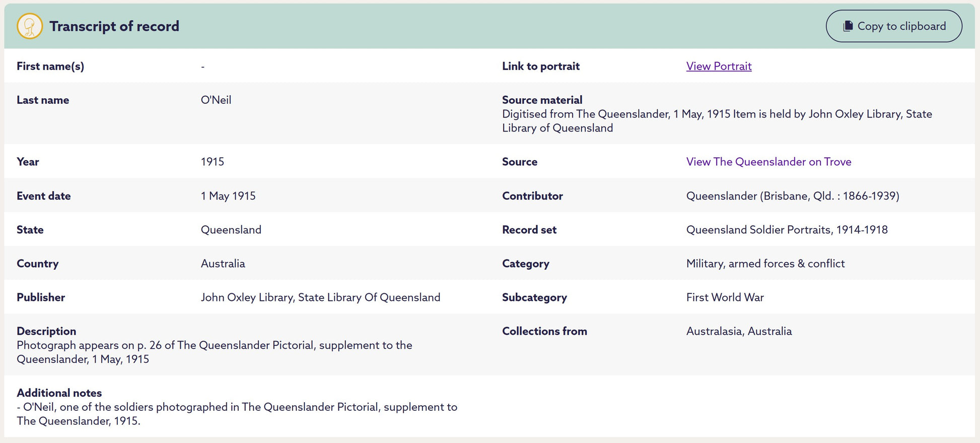Click the Transcript of record heading
980x443 pixels.
114,26
